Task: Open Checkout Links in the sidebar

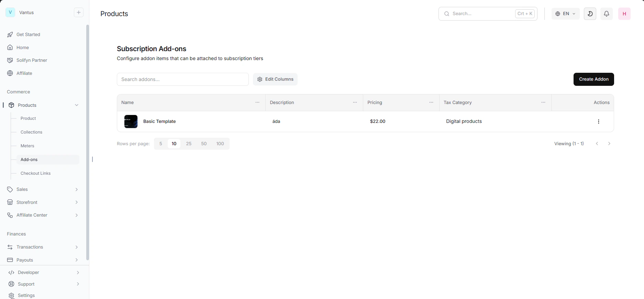Action: (x=35, y=173)
